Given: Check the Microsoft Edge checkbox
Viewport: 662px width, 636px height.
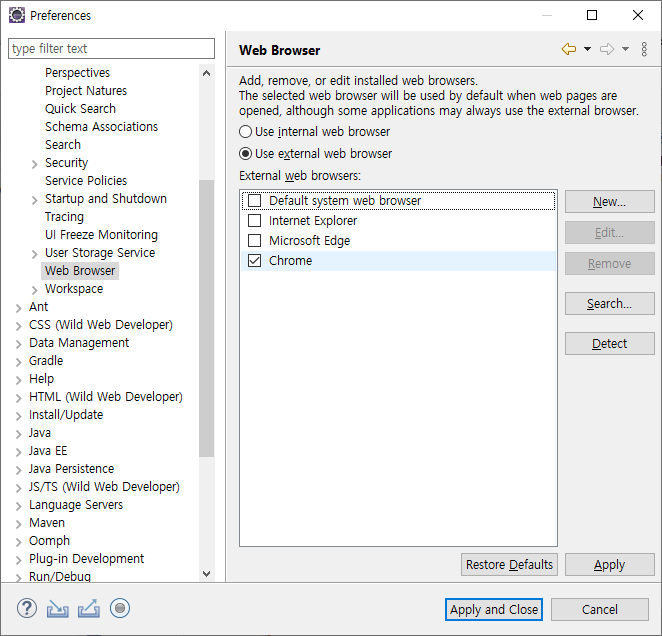Looking at the screenshot, I should (255, 241).
